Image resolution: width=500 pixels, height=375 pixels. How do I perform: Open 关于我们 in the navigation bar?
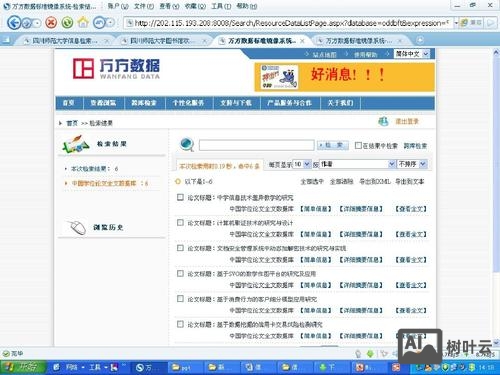click(x=340, y=103)
